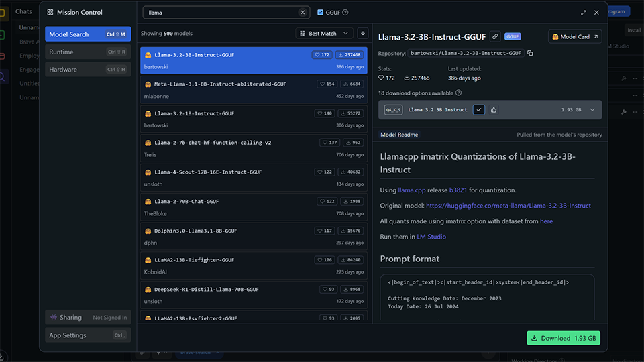The width and height of the screenshot is (644, 362).
Task: Open the Hardware tab
Action: 88,69
